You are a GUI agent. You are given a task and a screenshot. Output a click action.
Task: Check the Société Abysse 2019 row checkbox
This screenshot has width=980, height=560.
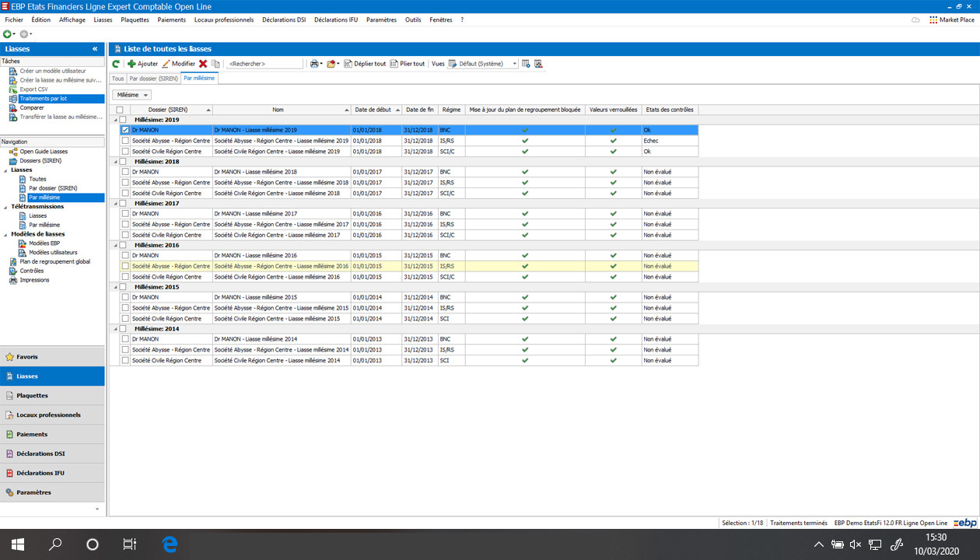click(125, 141)
